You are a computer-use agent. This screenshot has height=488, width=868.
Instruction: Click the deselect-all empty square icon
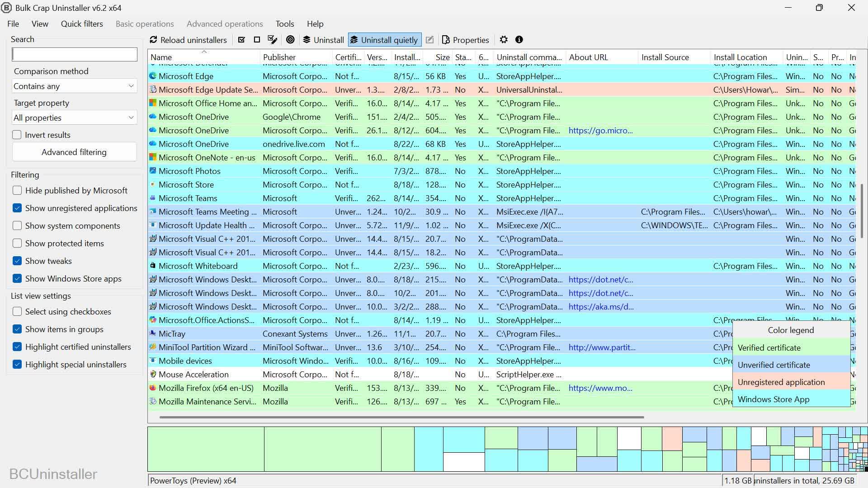pos(257,40)
